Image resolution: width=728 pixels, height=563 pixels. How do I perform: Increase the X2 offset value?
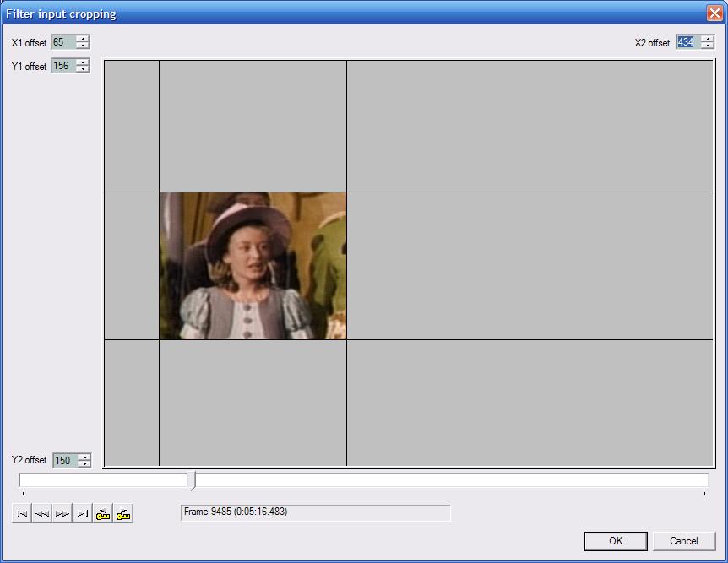(x=708, y=39)
